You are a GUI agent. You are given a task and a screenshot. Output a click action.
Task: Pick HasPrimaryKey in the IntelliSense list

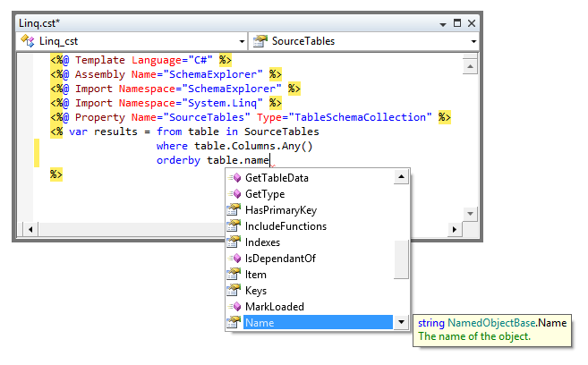coord(281,210)
